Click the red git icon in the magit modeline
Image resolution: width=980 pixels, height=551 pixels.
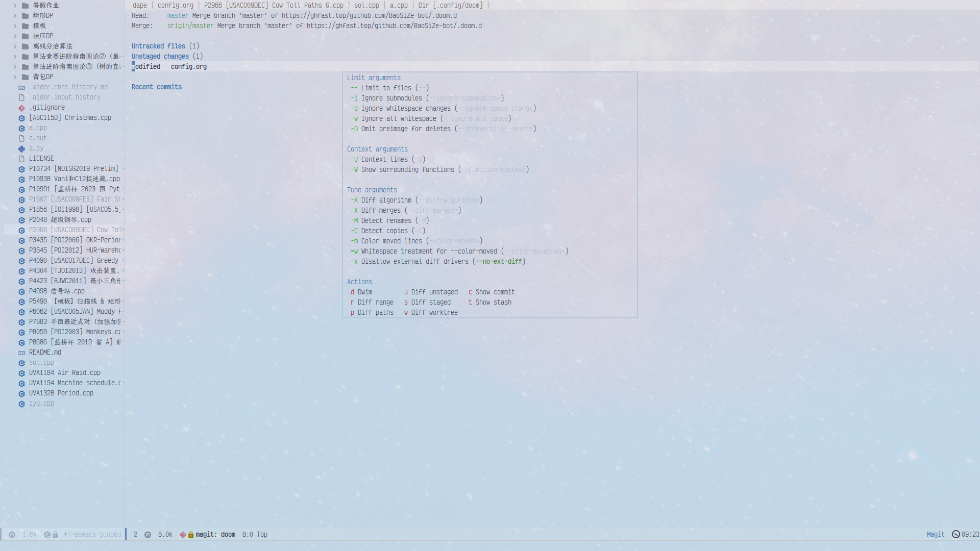click(x=183, y=535)
